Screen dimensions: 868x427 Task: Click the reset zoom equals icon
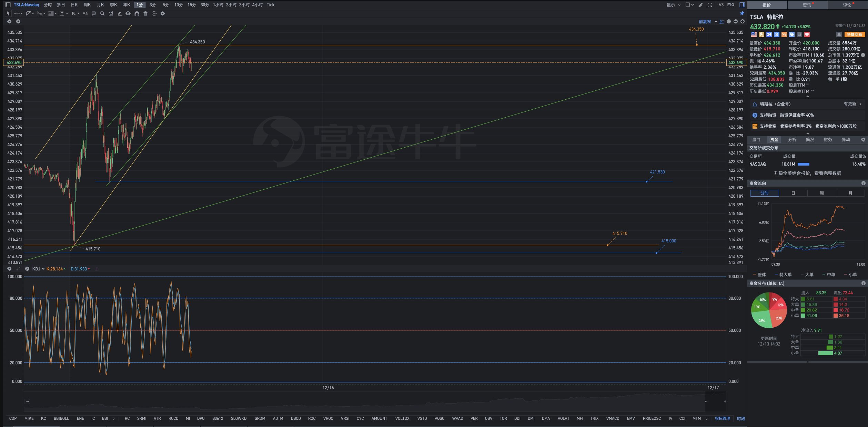pos(729,21)
